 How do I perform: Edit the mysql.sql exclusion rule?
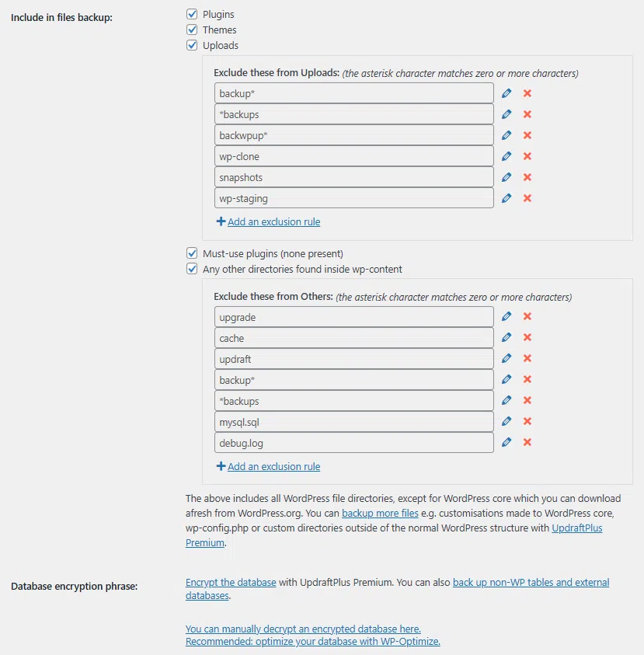[506, 422]
